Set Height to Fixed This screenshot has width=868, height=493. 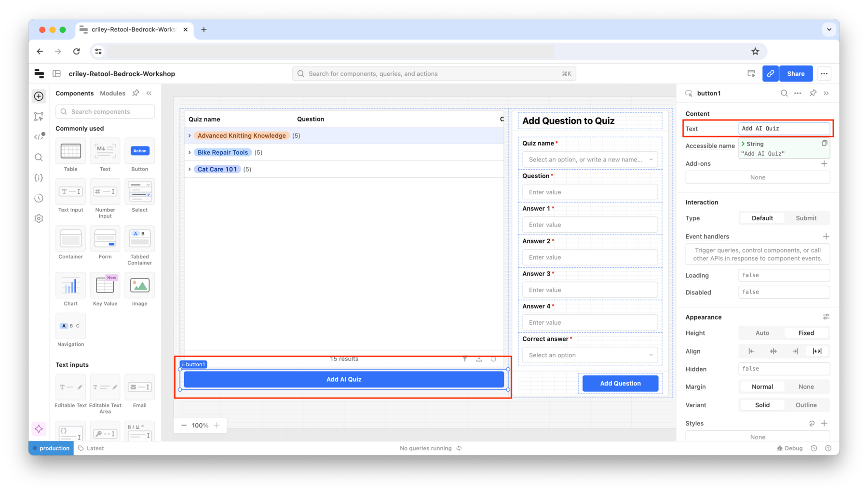(x=806, y=333)
